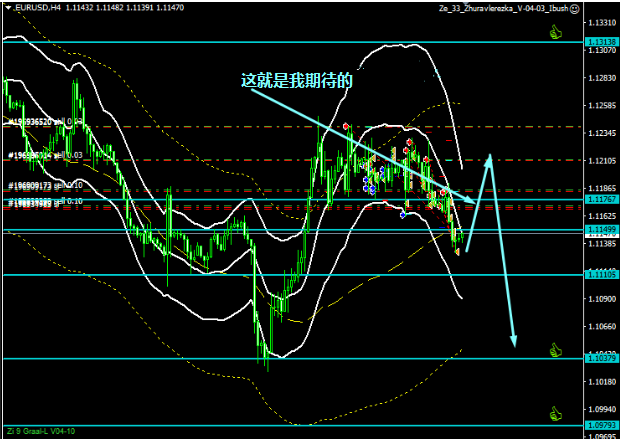Select the order label #196809173 sell 0.10
Image resolution: width=620 pixels, height=440 pixels.
click(x=45, y=186)
